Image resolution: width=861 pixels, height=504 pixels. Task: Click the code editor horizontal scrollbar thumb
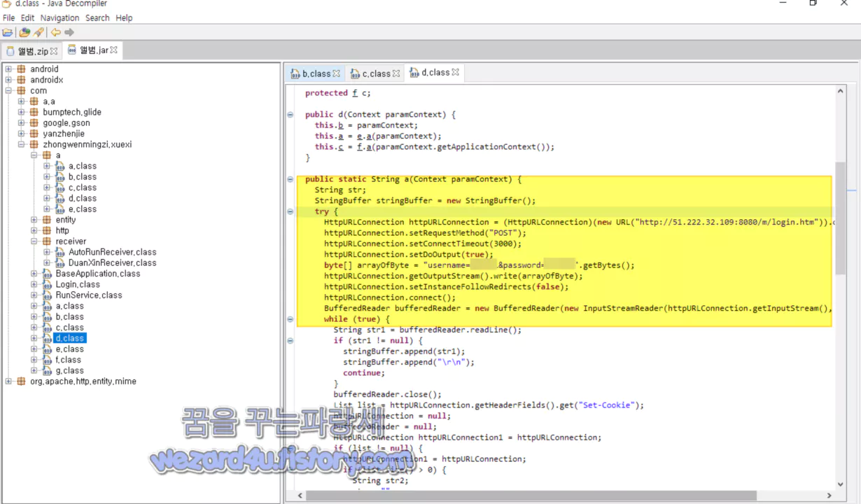tap(531, 496)
